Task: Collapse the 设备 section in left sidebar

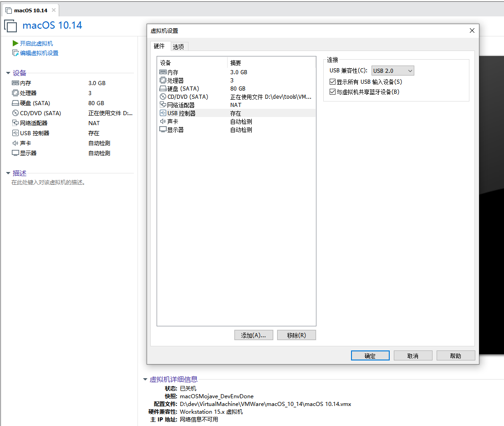Action: 8,73
